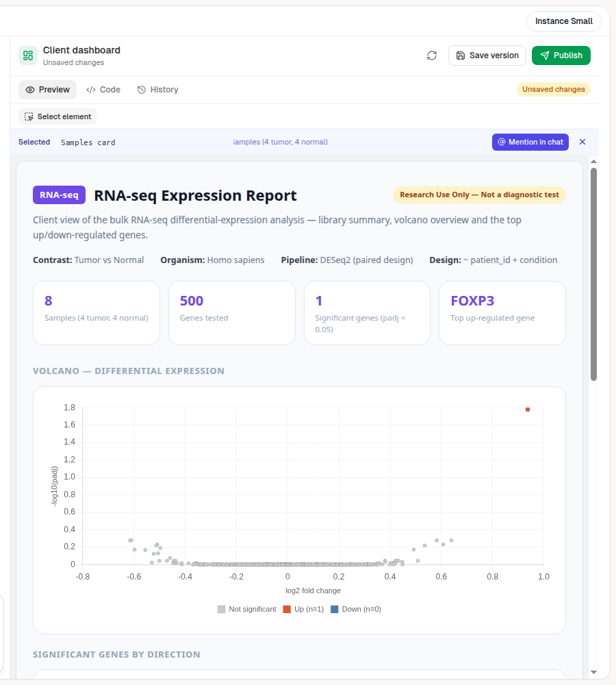The image size is (616, 685).
Task: Click the Client dashboard title
Action: point(81,50)
